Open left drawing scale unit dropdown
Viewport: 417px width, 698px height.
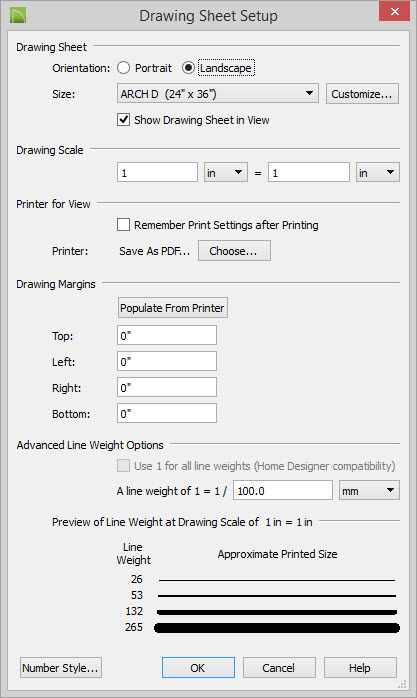(x=226, y=173)
